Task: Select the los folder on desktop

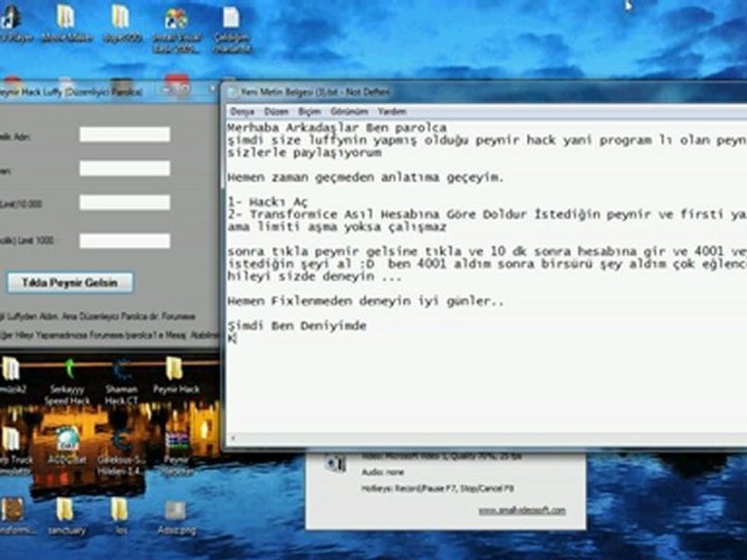Action: 120,515
